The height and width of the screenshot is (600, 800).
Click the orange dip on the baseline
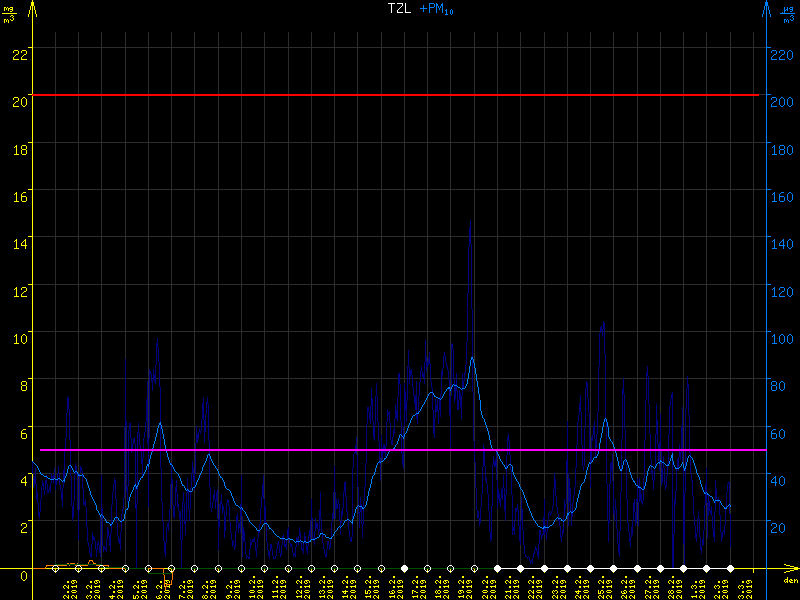click(x=167, y=578)
